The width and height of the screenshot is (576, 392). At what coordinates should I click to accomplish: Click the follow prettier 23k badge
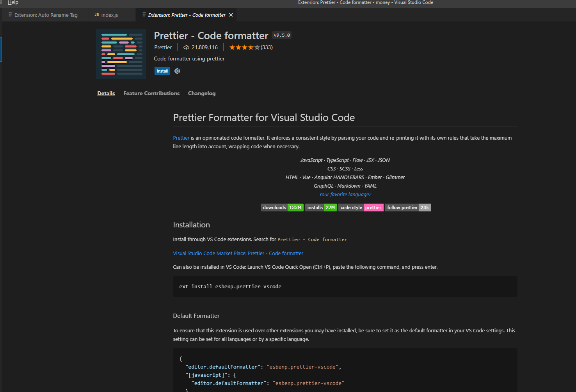tap(408, 208)
